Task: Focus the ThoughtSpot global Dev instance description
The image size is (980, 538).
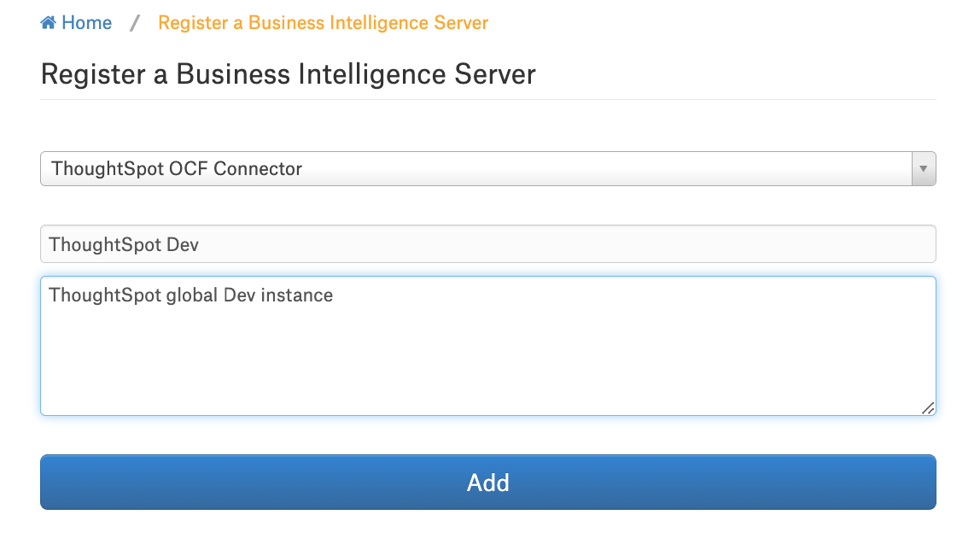Action: (x=488, y=346)
